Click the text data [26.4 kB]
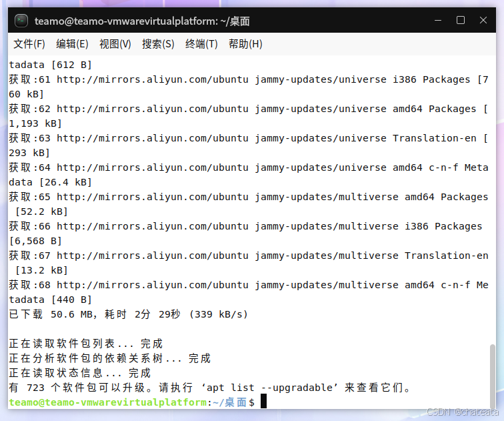This screenshot has width=504, height=421. pyautogui.click(x=51, y=182)
